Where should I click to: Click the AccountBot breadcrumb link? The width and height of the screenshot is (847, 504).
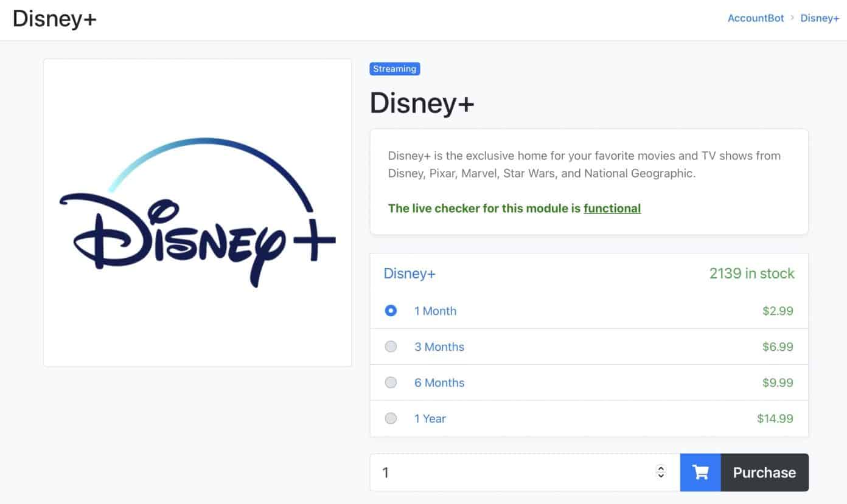click(x=755, y=18)
